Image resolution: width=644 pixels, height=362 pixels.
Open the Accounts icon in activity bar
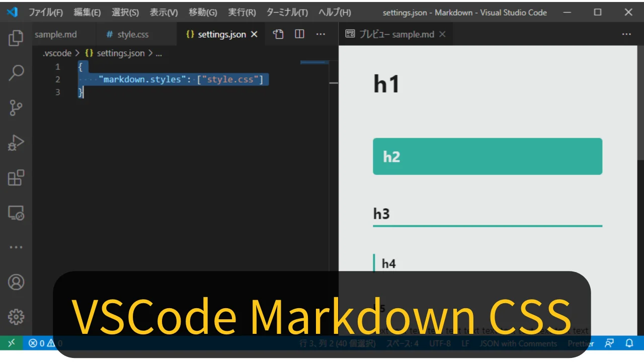click(x=16, y=282)
